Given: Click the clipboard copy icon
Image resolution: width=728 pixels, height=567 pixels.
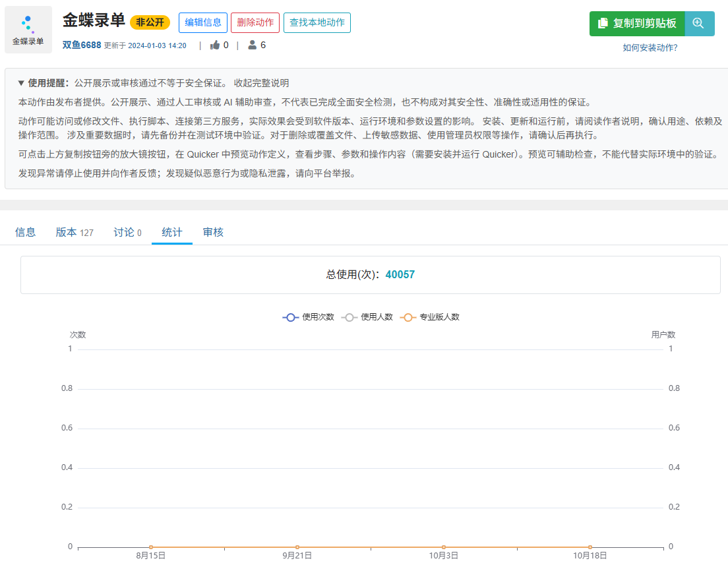Looking at the screenshot, I should 603,23.
